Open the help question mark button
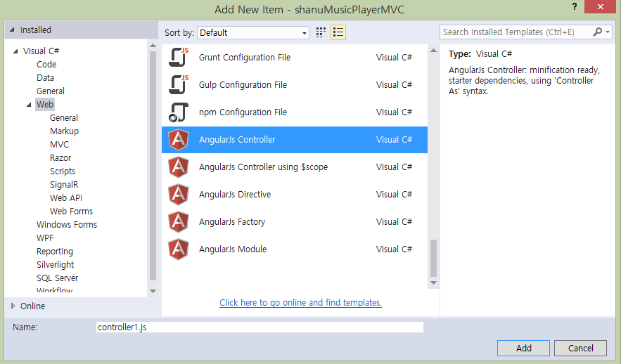This screenshot has height=364, width=621. click(575, 7)
